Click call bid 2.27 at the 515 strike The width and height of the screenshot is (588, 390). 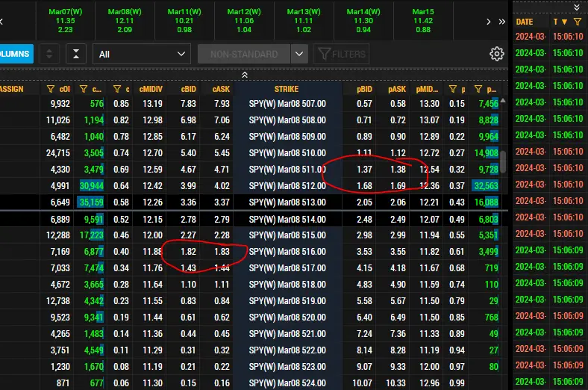pyautogui.click(x=188, y=235)
